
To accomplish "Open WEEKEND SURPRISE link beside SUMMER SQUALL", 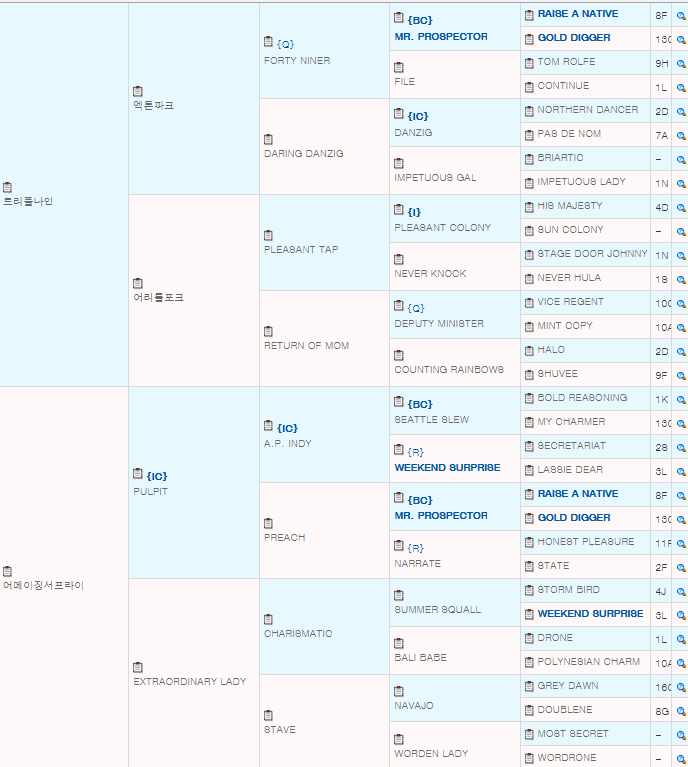I will tap(590, 613).
